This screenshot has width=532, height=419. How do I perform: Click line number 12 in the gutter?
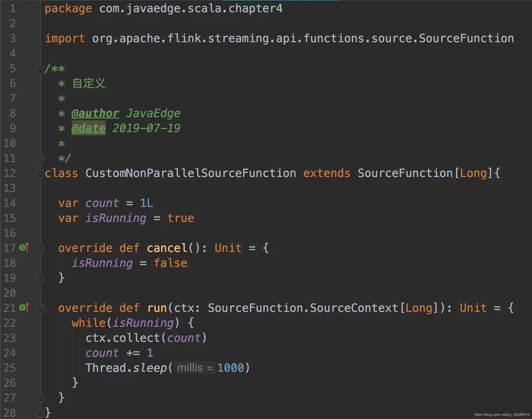pos(10,173)
